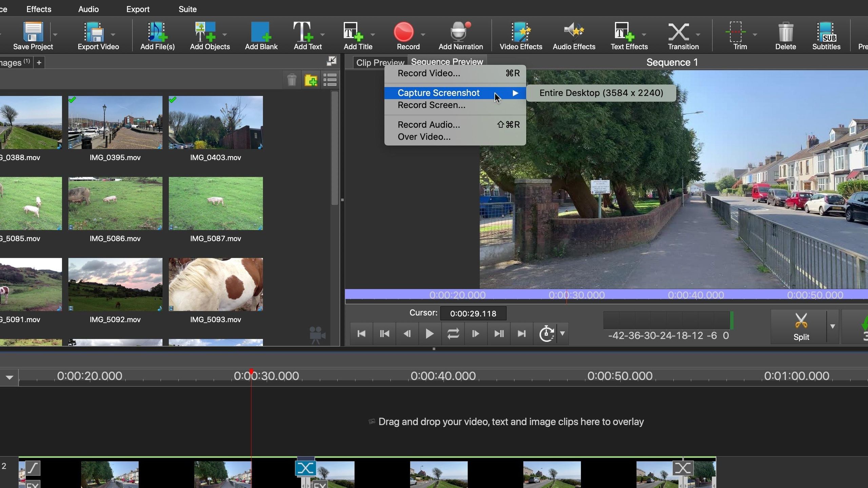Choose Record Screen... from the menu
This screenshot has height=488, width=868.
(431, 105)
